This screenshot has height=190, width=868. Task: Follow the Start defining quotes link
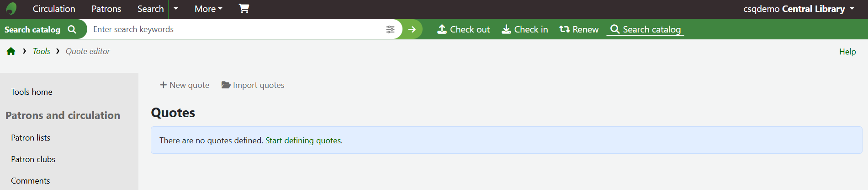pyautogui.click(x=303, y=141)
